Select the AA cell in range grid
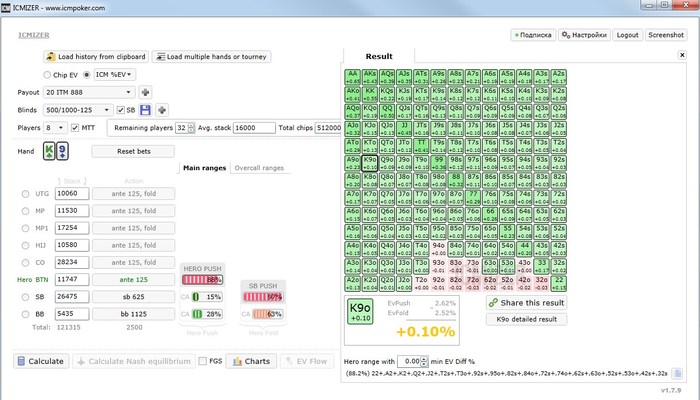 point(353,77)
